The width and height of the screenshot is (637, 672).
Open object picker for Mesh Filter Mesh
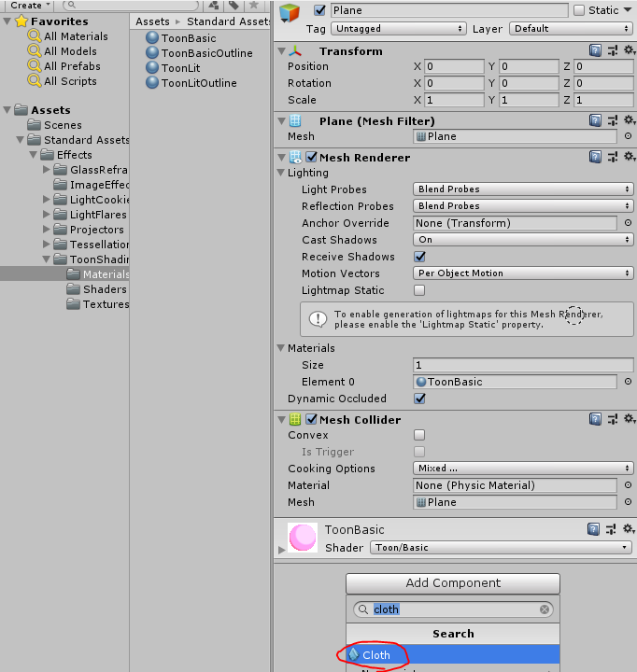628,136
